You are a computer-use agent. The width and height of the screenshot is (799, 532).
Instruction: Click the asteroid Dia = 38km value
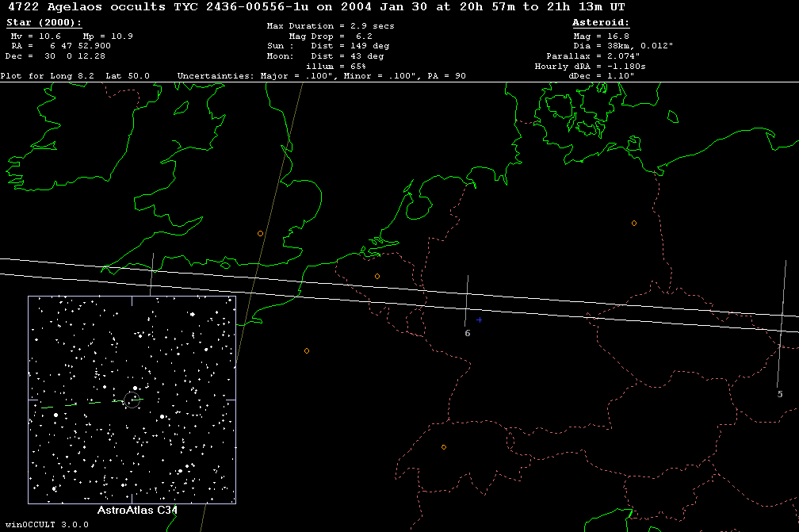point(622,47)
